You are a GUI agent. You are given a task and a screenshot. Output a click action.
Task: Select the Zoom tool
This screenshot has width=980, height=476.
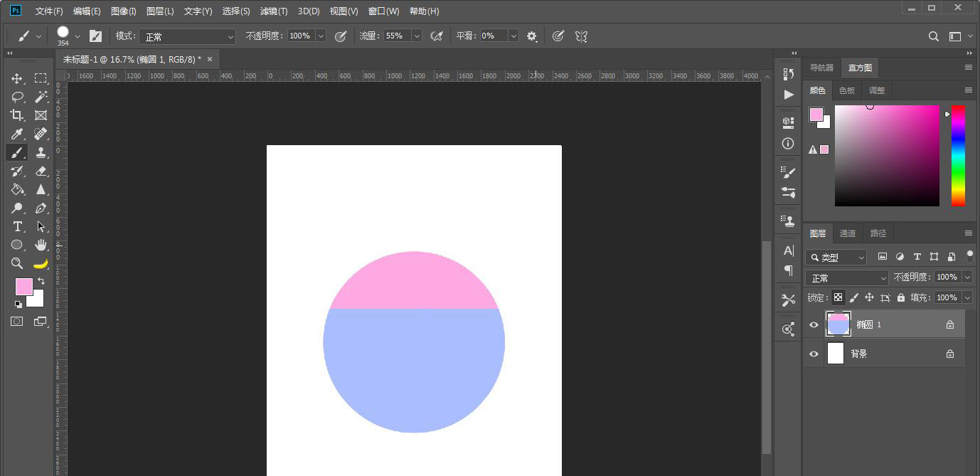click(18, 263)
